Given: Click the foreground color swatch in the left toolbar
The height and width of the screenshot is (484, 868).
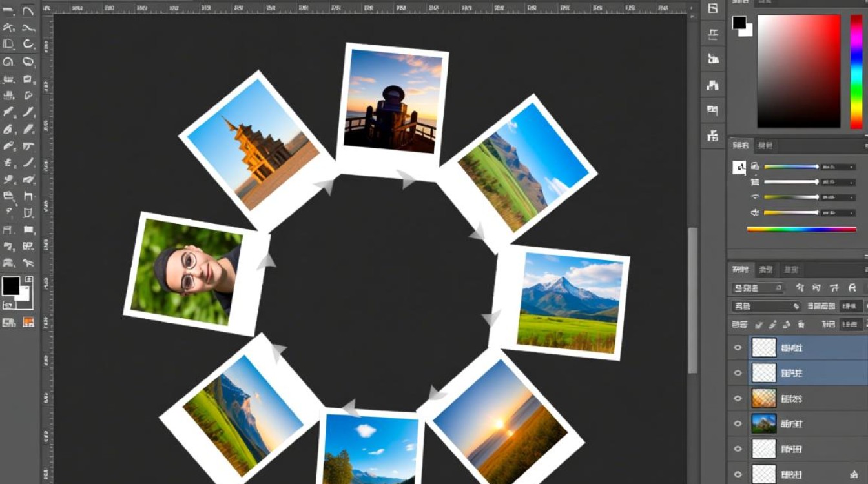Looking at the screenshot, I should tap(10, 285).
